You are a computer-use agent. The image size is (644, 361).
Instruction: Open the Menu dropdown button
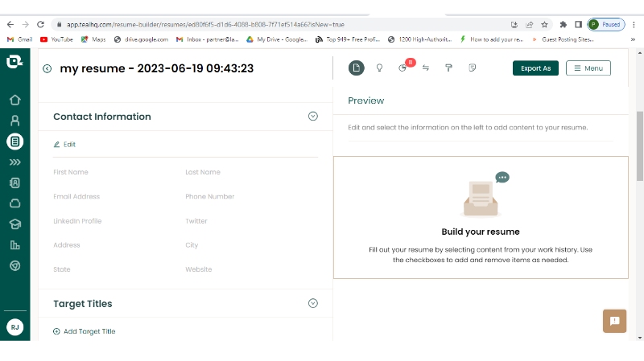point(588,68)
